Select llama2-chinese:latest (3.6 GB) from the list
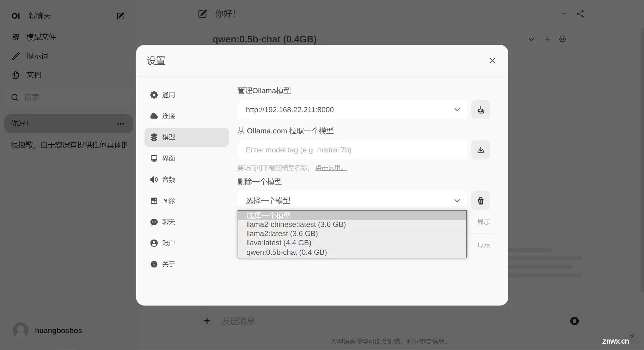This screenshot has height=350, width=644. coord(352,224)
